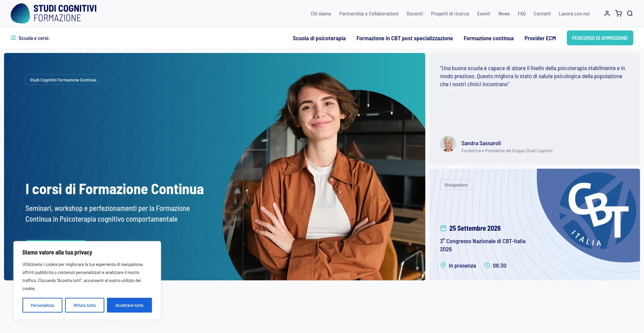The height and width of the screenshot is (333, 644).
Task: Click the CBT Italia logo image
Action: coord(588,215)
